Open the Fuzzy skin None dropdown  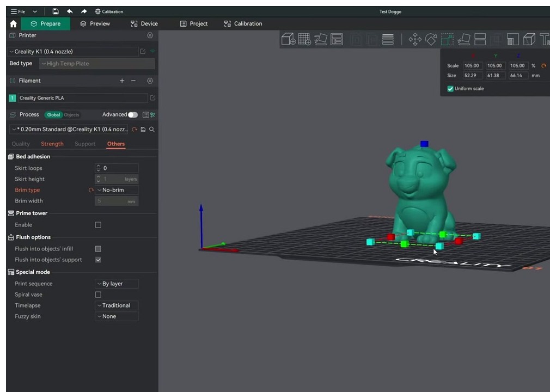117,316
